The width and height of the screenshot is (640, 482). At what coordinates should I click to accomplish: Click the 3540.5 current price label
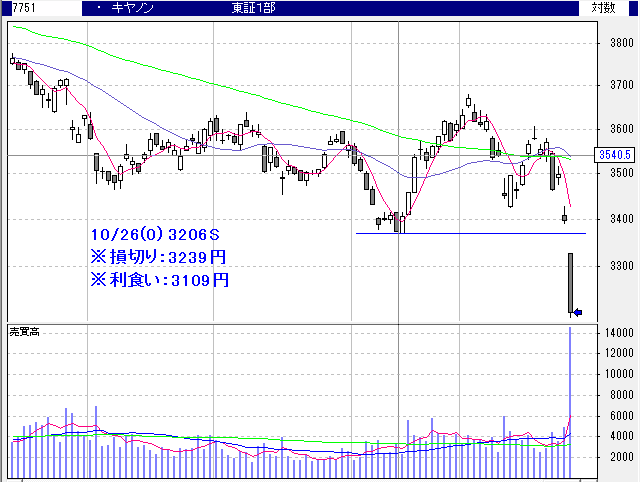pyautogui.click(x=612, y=155)
